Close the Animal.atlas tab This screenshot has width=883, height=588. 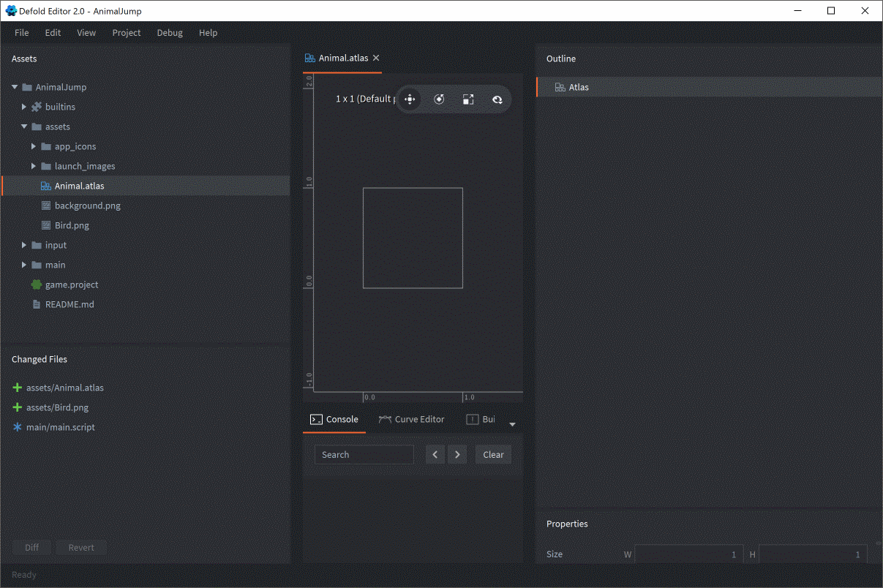pos(376,59)
